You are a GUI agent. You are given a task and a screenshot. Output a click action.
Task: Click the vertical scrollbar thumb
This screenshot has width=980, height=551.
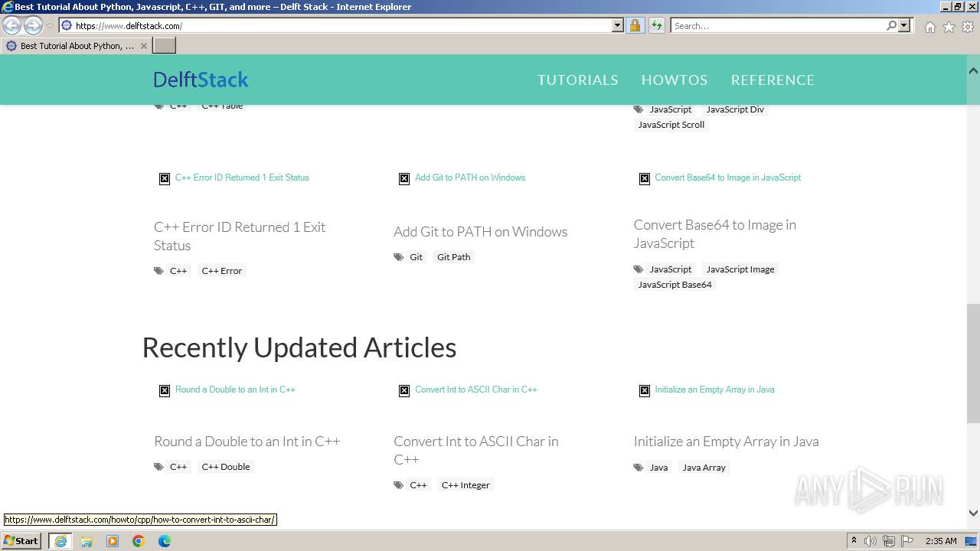[973, 363]
